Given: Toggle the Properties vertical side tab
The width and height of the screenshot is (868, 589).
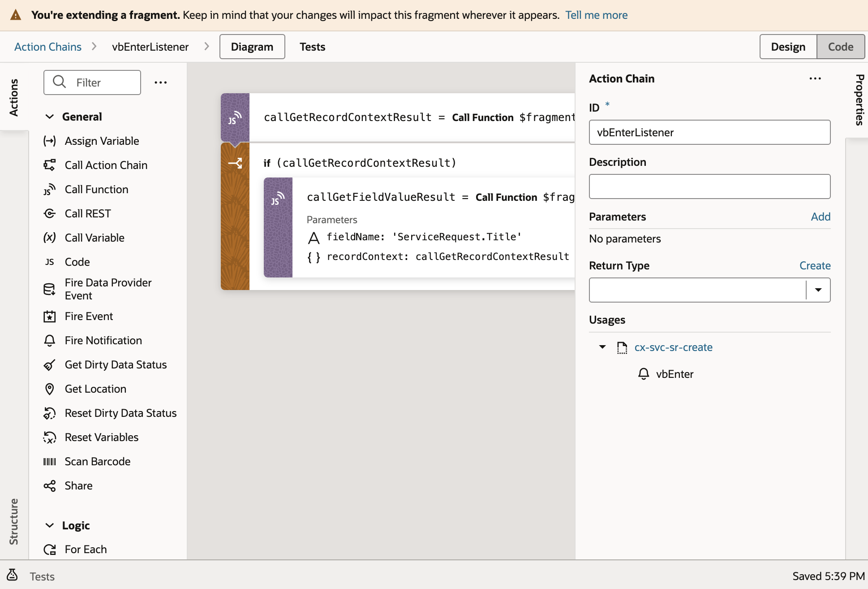Looking at the screenshot, I should pyautogui.click(x=859, y=100).
